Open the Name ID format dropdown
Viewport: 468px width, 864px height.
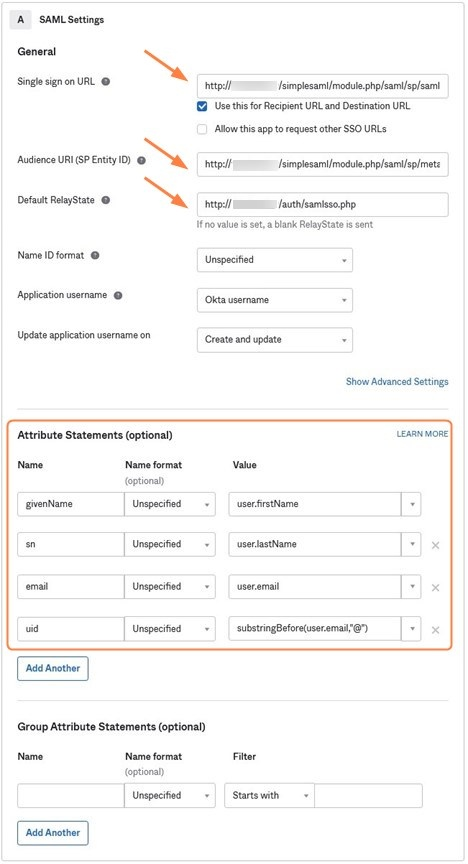[x=275, y=260]
